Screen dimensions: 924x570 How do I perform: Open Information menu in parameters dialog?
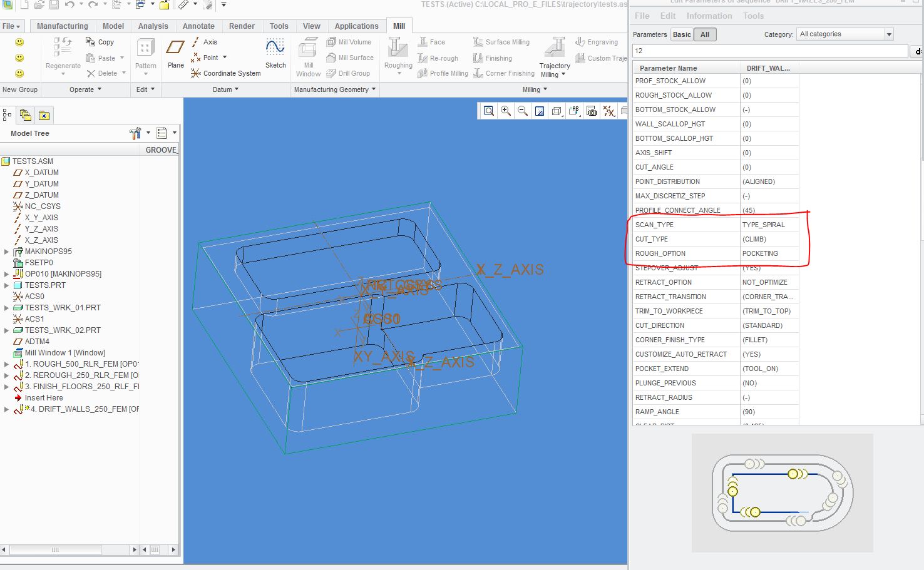(x=709, y=16)
